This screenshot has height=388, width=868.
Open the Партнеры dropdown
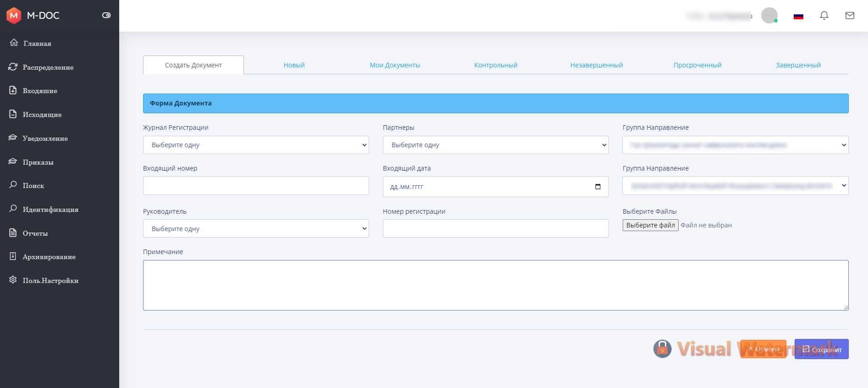(496, 145)
